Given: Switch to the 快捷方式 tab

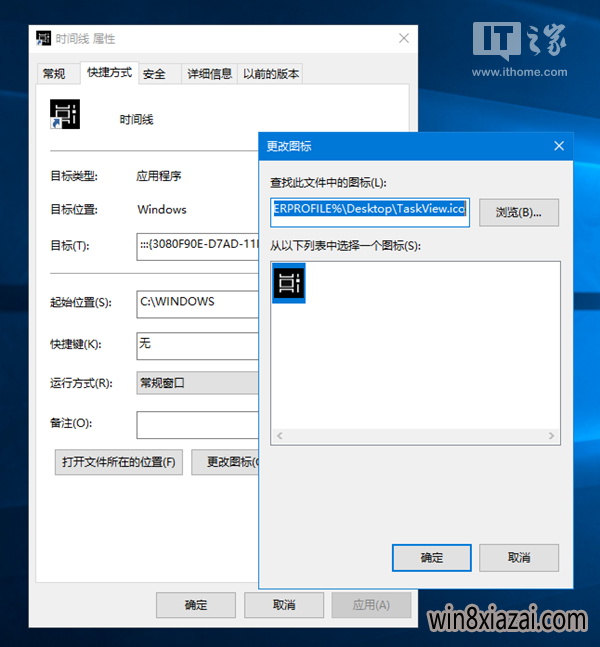Looking at the screenshot, I should [109, 73].
